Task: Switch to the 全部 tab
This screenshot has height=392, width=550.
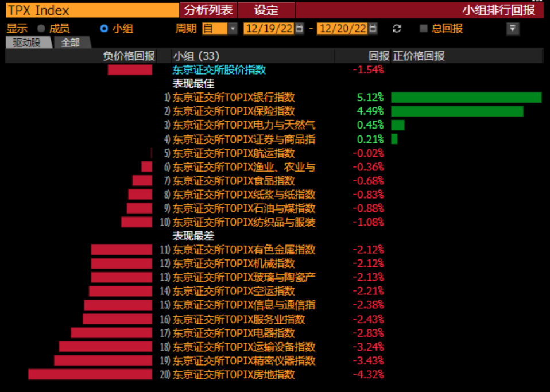Action: click(72, 43)
